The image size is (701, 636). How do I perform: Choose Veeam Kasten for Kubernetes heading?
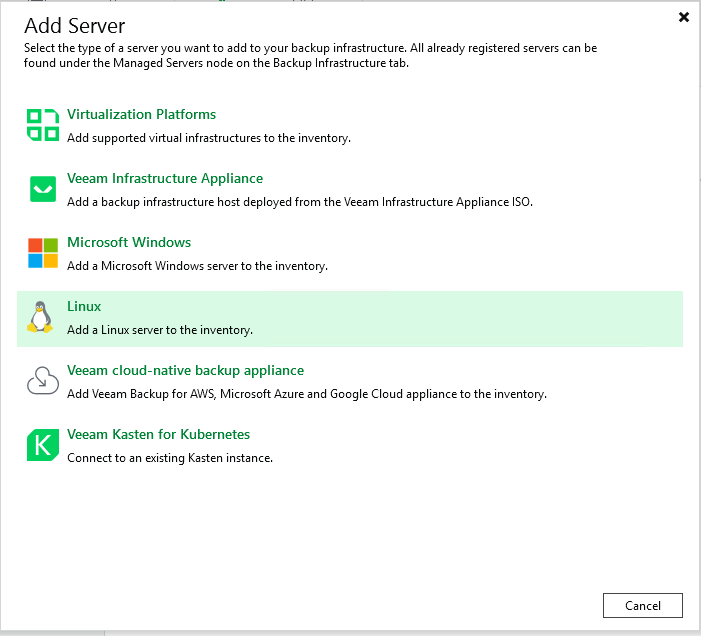(x=158, y=435)
